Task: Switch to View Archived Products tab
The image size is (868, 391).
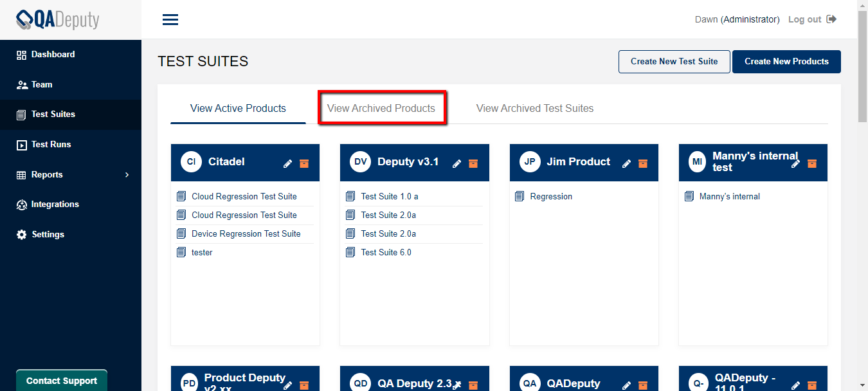Action: (x=381, y=109)
